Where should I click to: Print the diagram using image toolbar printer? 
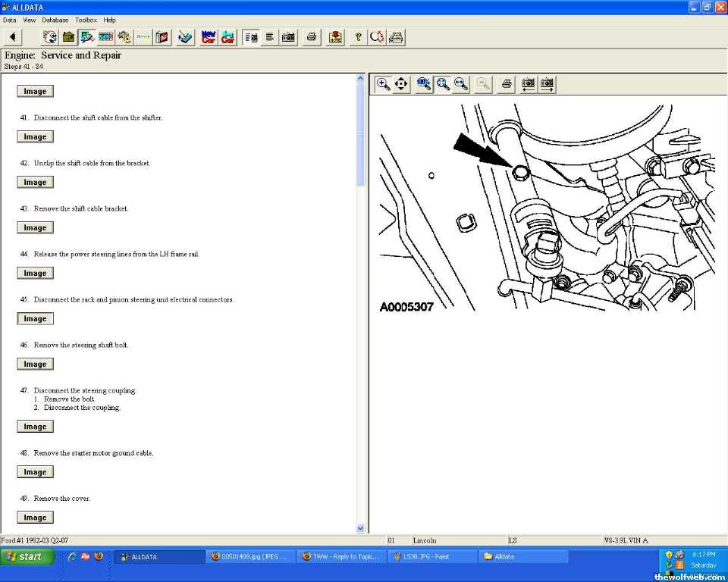pyautogui.click(x=507, y=84)
